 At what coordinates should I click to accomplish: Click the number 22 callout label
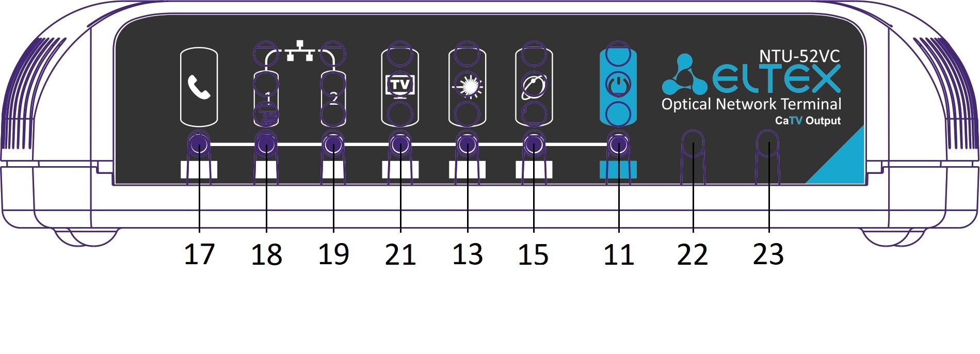tap(692, 254)
